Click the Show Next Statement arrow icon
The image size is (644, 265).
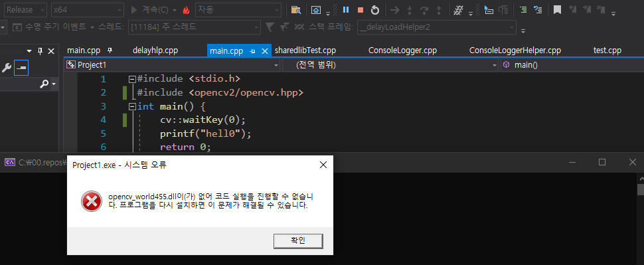click(x=394, y=10)
